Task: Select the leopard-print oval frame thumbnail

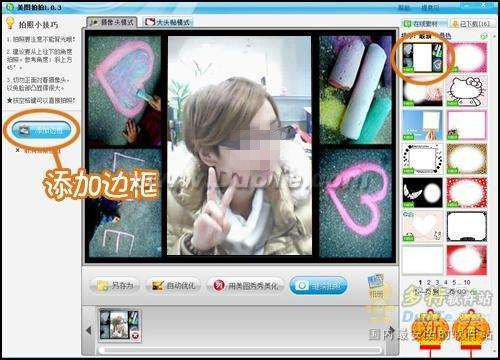Action: point(467,159)
